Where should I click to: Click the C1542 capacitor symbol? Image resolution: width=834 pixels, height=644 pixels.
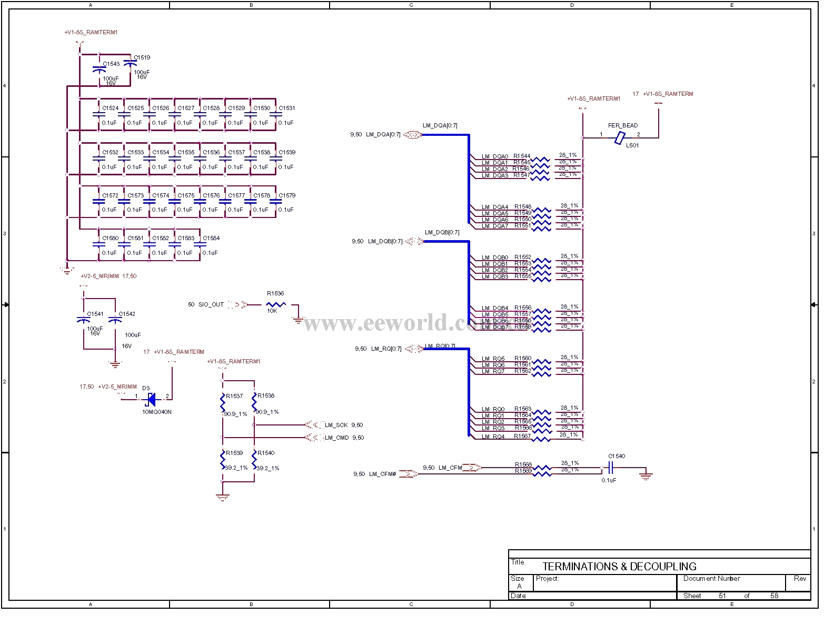pos(115,320)
